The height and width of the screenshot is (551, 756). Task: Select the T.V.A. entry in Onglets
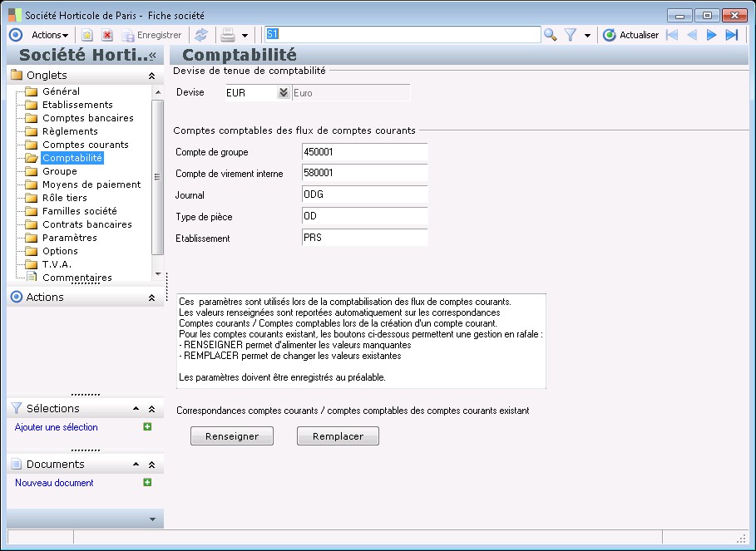(x=57, y=264)
